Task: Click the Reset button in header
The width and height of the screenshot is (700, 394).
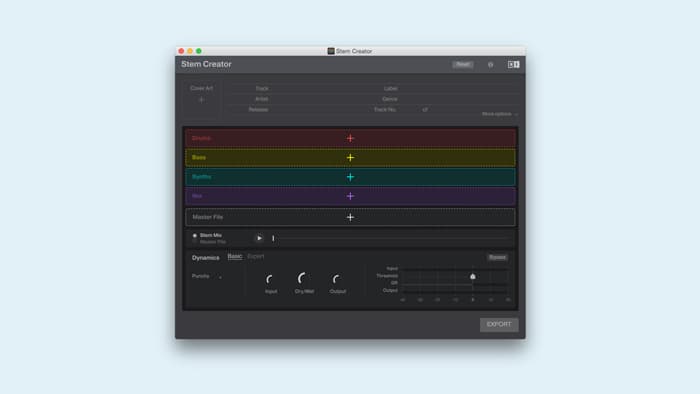Action: [462, 65]
